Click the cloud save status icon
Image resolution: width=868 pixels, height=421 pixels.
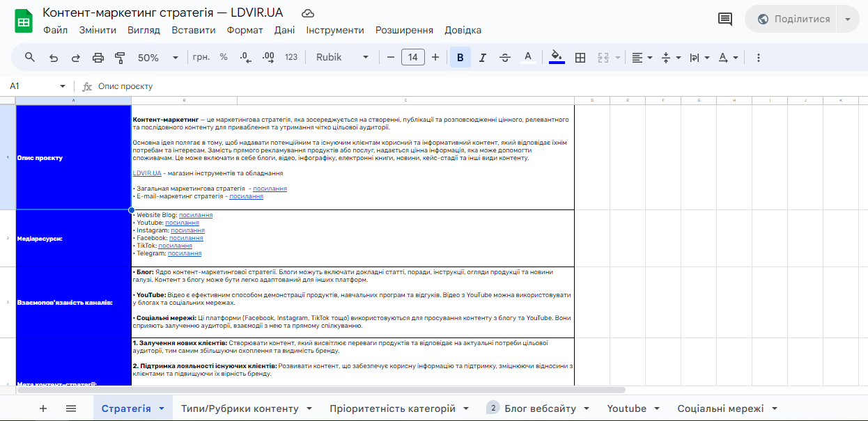[x=307, y=13]
